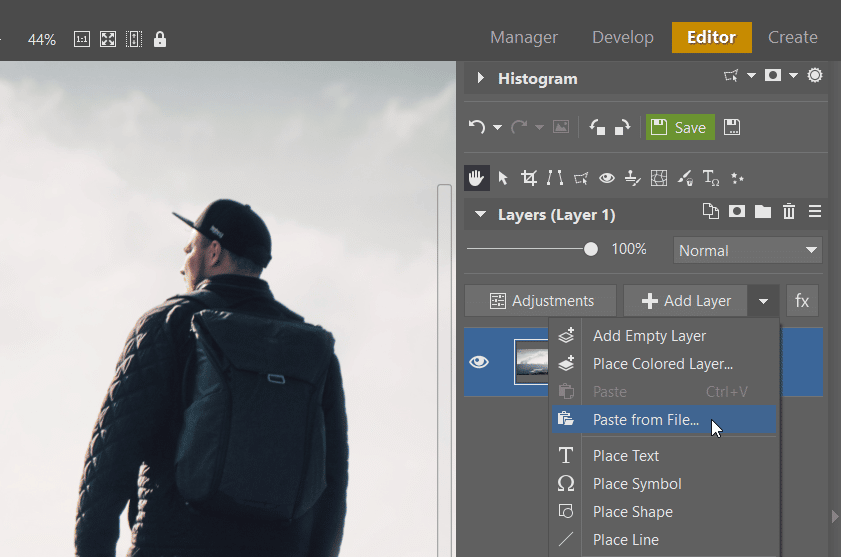Select the Pan hand tool

477,178
